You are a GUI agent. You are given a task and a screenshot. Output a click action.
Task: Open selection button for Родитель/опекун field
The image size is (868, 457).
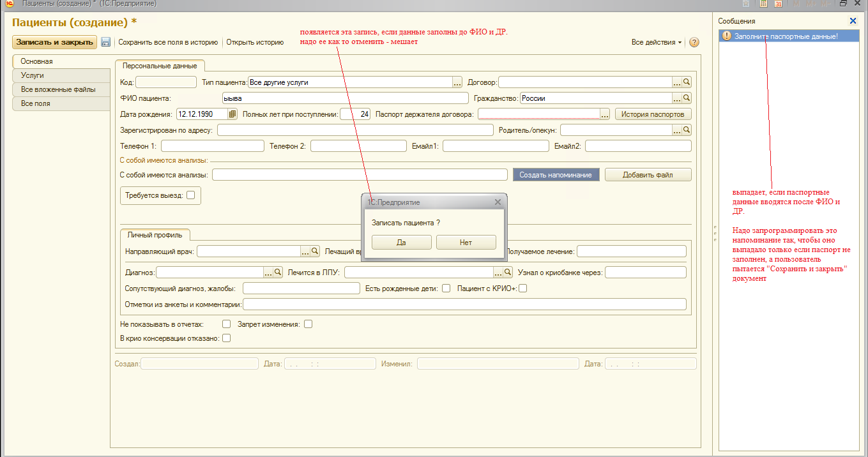coord(676,130)
